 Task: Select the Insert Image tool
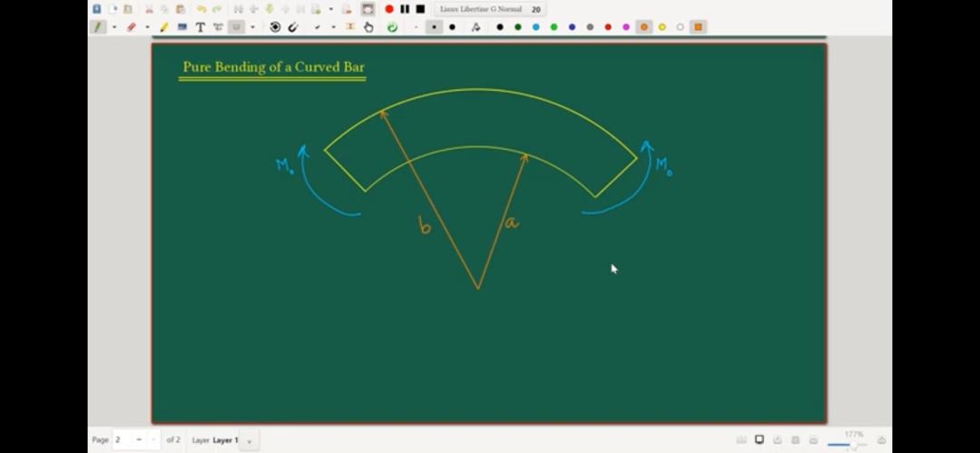pyautogui.click(x=182, y=27)
